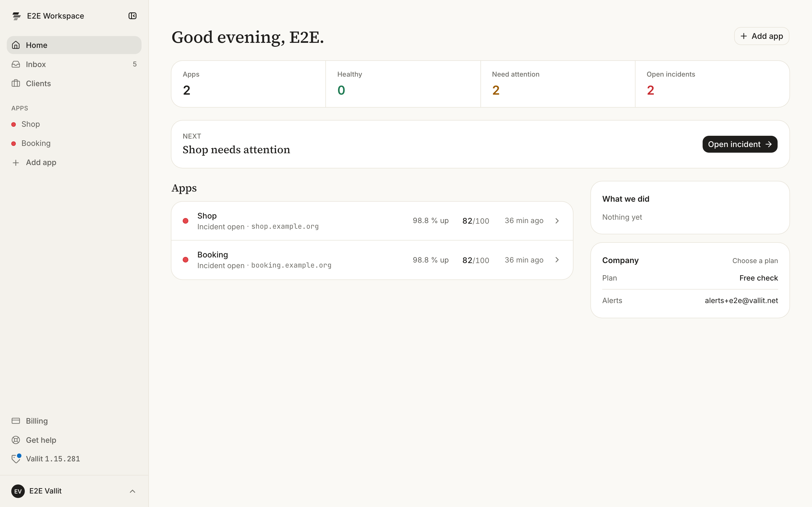Click the Choose a plan link
This screenshot has width=812, height=507.
(755, 261)
